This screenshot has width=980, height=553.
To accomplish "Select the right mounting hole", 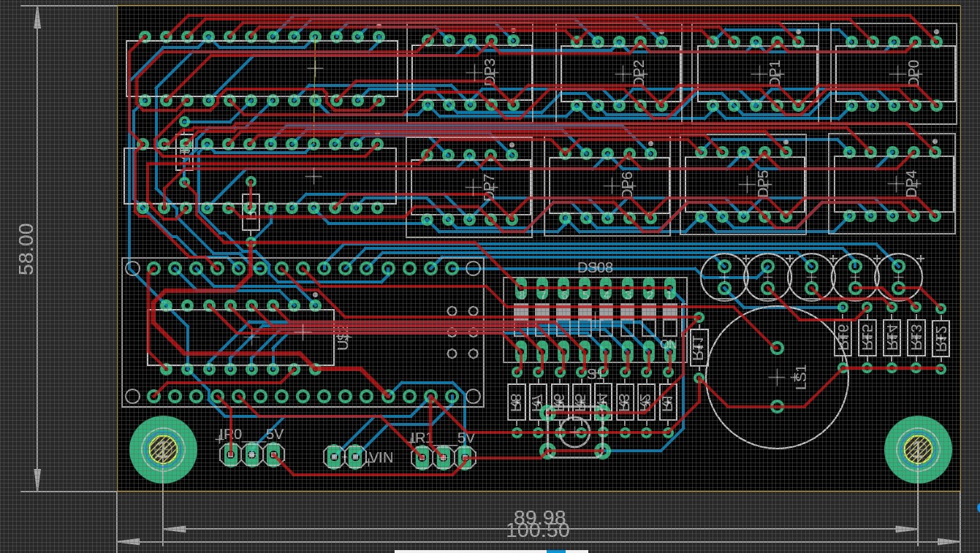I will [x=918, y=450].
